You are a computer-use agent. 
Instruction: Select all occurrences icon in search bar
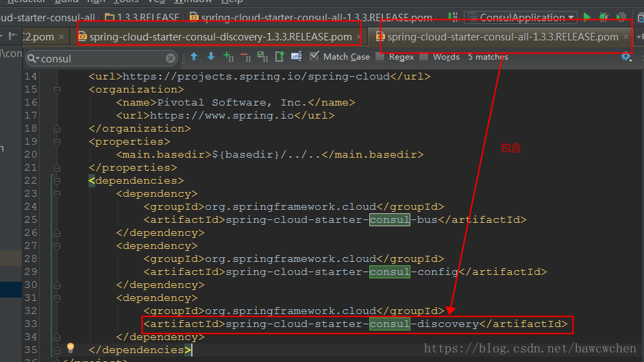click(x=262, y=57)
